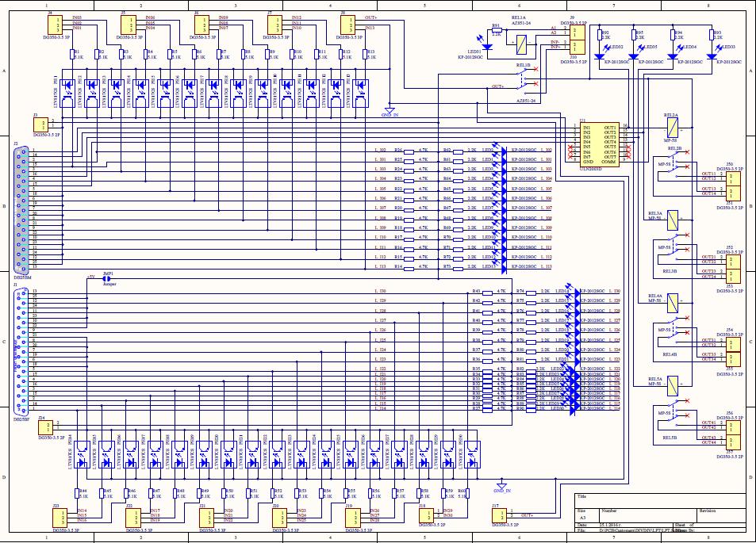Select the J23 connector with IN14-IN16
Screen dimensions: 756x543
(60, 518)
